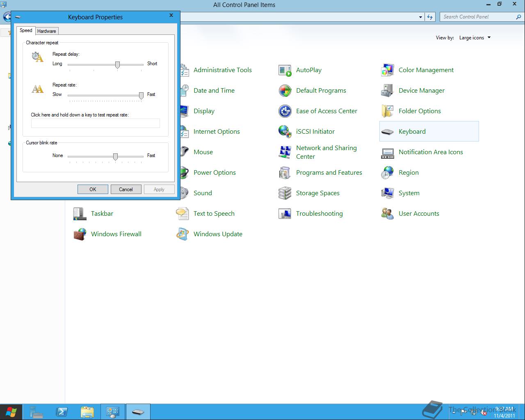This screenshot has height=420, width=525.
Task: Open the Start button on taskbar
Action: point(11,412)
